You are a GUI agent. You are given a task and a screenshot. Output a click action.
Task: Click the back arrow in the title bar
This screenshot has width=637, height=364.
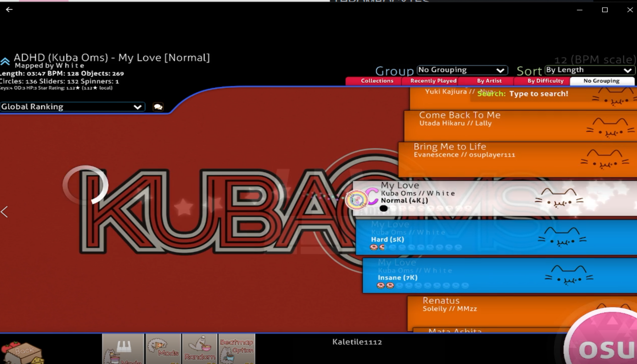(9, 10)
